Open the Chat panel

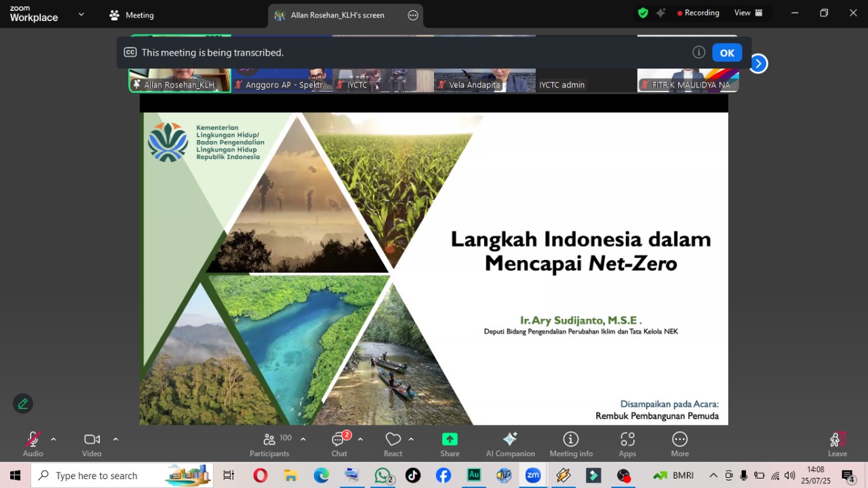point(339,445)
